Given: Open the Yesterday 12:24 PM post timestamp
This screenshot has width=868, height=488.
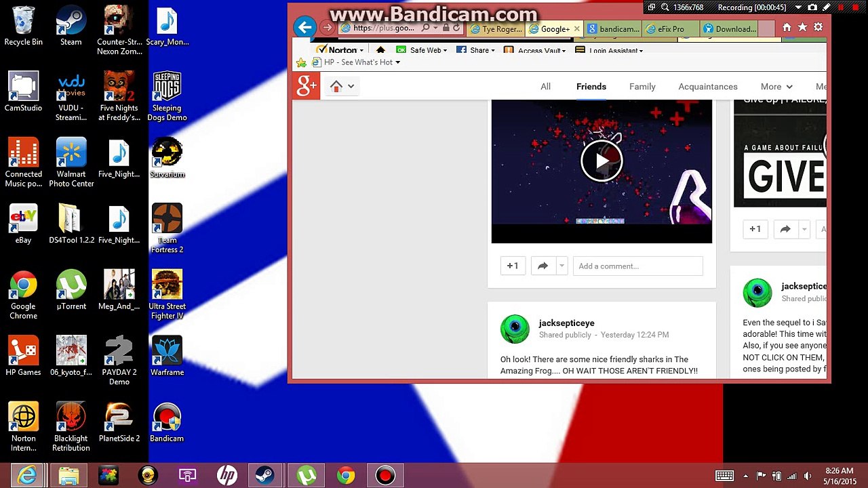Looking at the screenshot, I should coord(635,335).
